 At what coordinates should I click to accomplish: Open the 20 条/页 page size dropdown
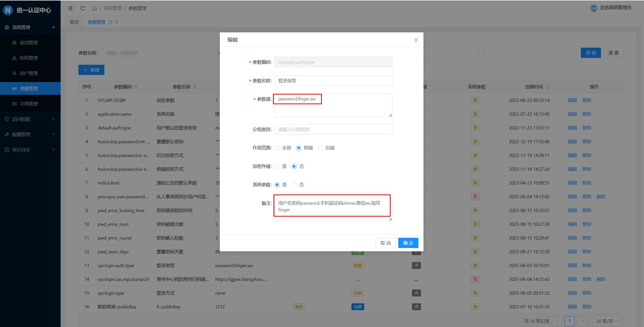(x=606, y=321)
